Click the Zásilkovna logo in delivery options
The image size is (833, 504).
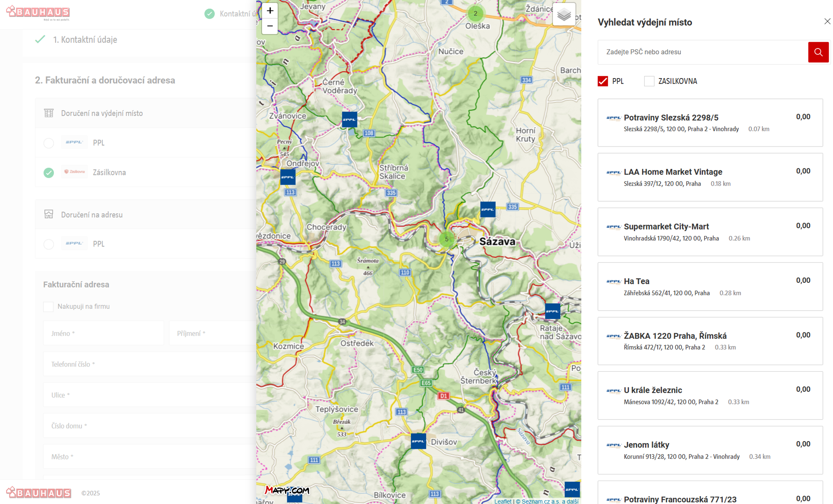pos(75,172)
